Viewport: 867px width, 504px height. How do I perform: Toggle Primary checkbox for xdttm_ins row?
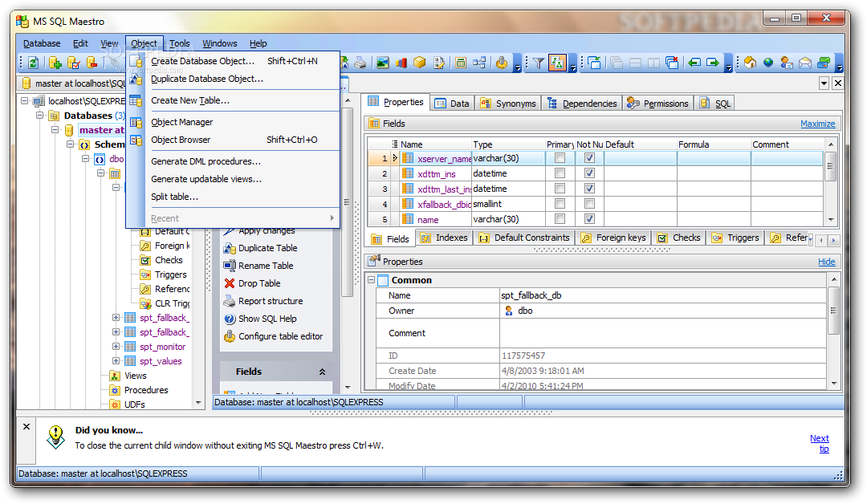pyautogui.click(x=560, y=173)
